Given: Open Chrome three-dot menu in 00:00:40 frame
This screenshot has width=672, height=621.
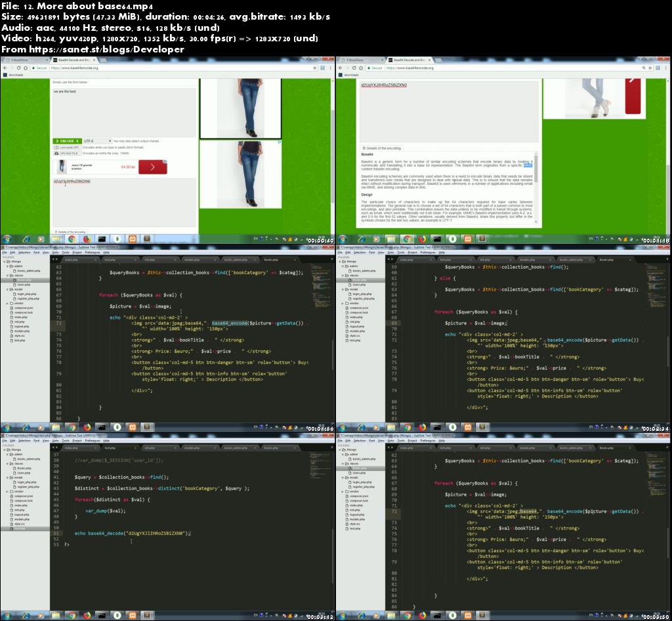Looking at the screenshot, I should [331, 68].
